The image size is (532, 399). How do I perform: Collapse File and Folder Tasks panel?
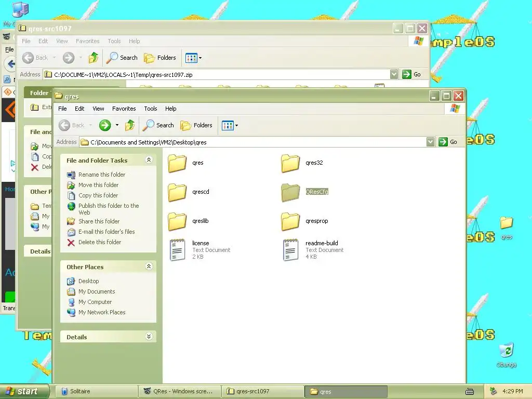(x=149, y=160)
